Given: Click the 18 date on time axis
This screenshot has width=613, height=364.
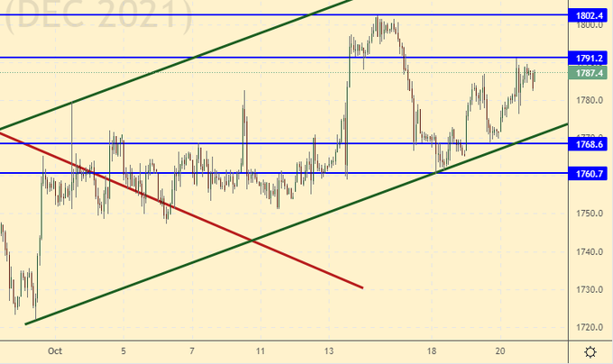Looking at the screenshot, I should [x=433, y=351].
